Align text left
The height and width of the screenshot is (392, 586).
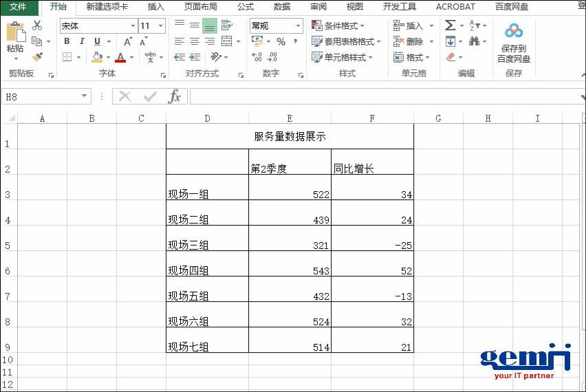[x=180, y=41]
